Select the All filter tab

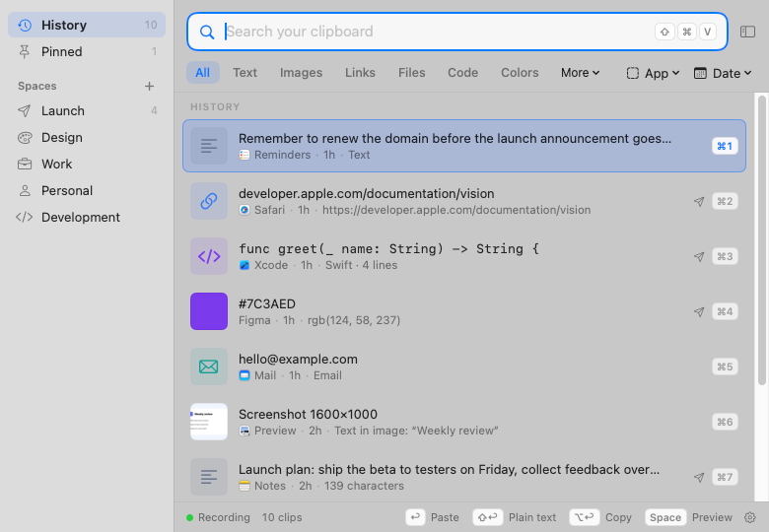(202, 73)
